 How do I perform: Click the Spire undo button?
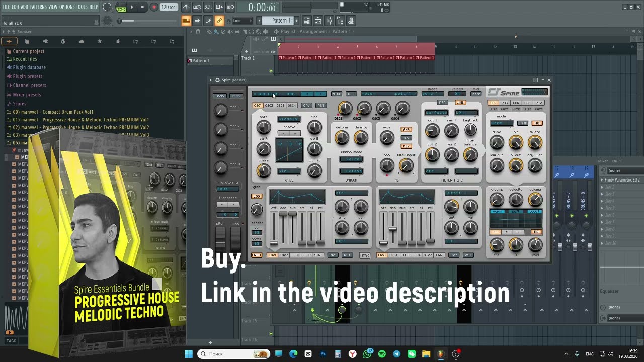pos(220,96)
